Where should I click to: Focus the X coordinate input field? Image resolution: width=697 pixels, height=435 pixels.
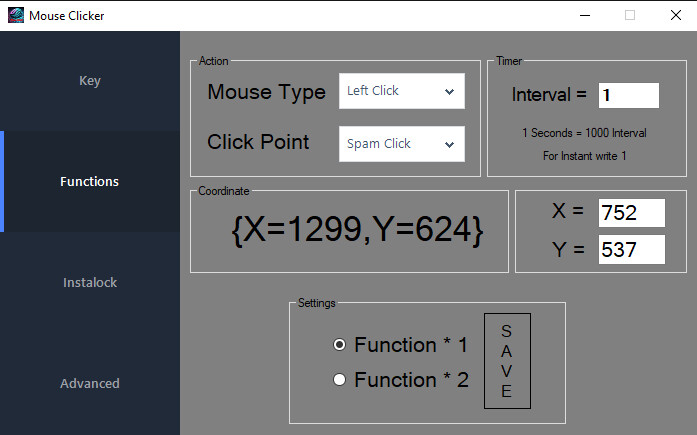pyautogui.click(x=632, y=213)
